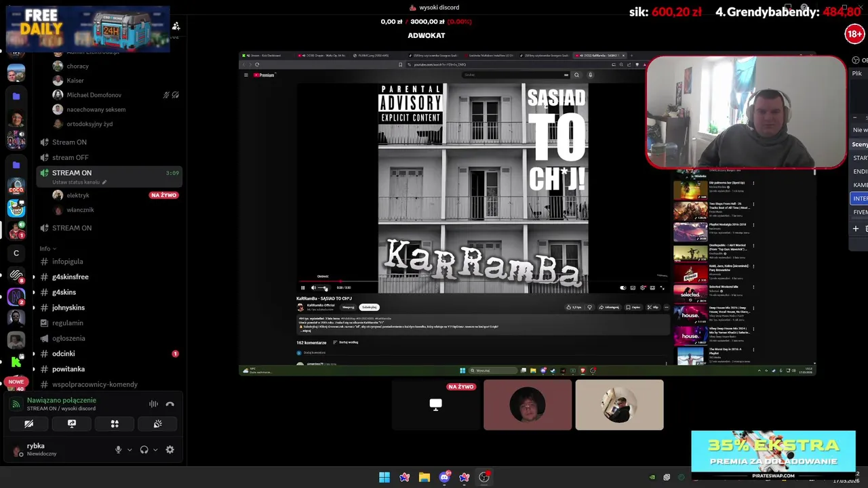Select the streamer's screen tile marked NA ŻYWO
Screen dimensions: 868x488
(435, 405)
